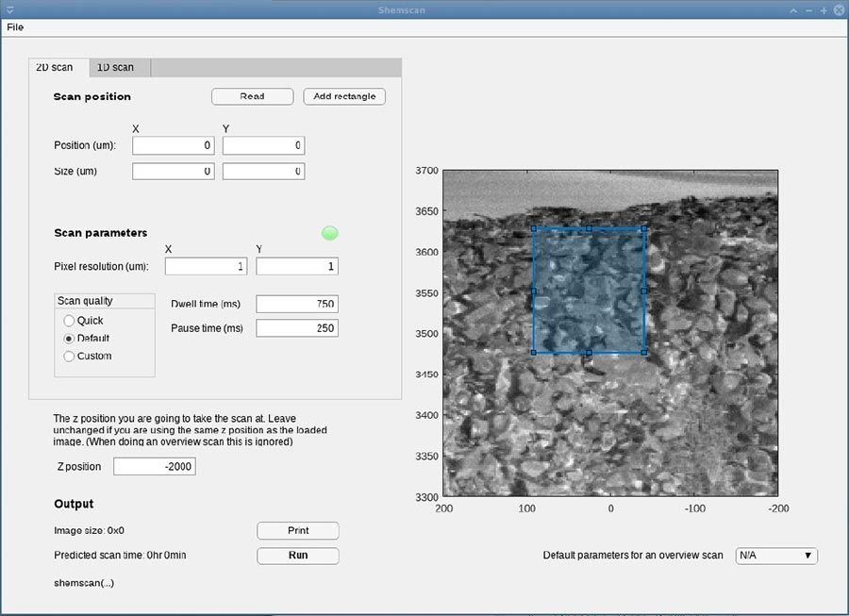Click the Print button
This screenshot has height=616, width=849.
(x=297, y=531)
